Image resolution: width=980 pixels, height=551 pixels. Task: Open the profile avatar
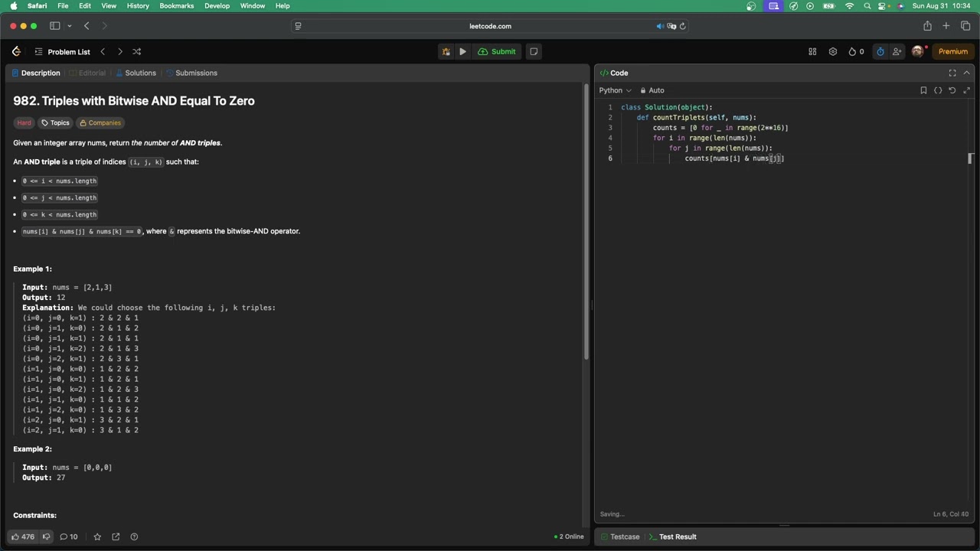tap(918, 51)
